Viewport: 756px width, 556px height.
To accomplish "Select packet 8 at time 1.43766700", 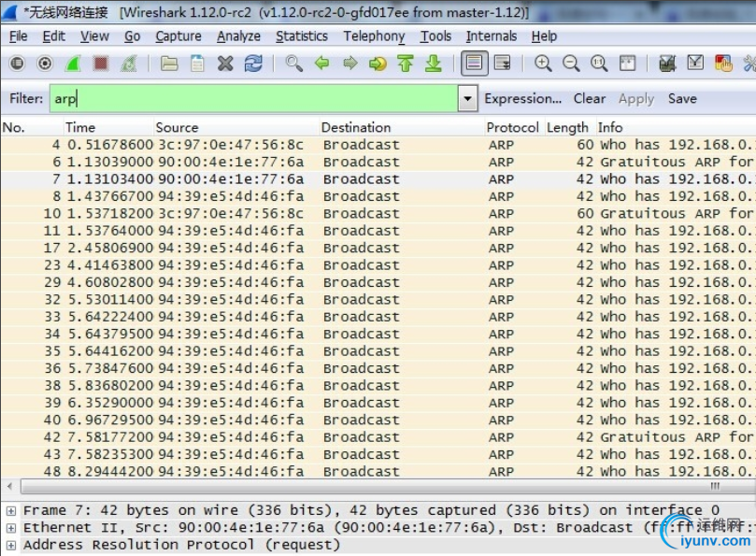I will tap(378, 196).
